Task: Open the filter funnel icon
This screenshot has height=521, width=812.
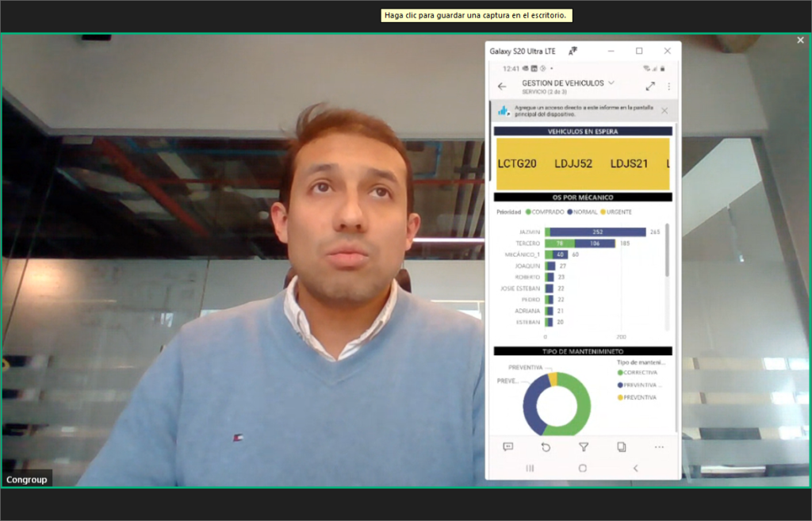Action: coord(584,447)
